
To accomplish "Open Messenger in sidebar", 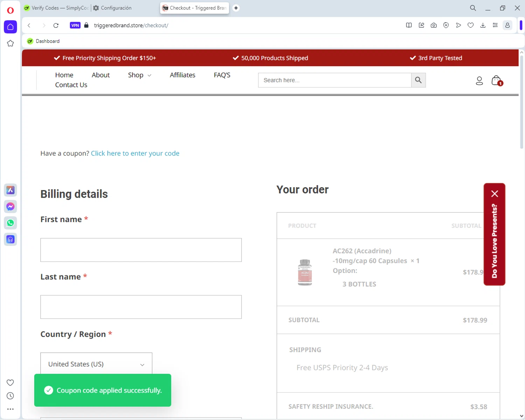I will pos(10,206).
